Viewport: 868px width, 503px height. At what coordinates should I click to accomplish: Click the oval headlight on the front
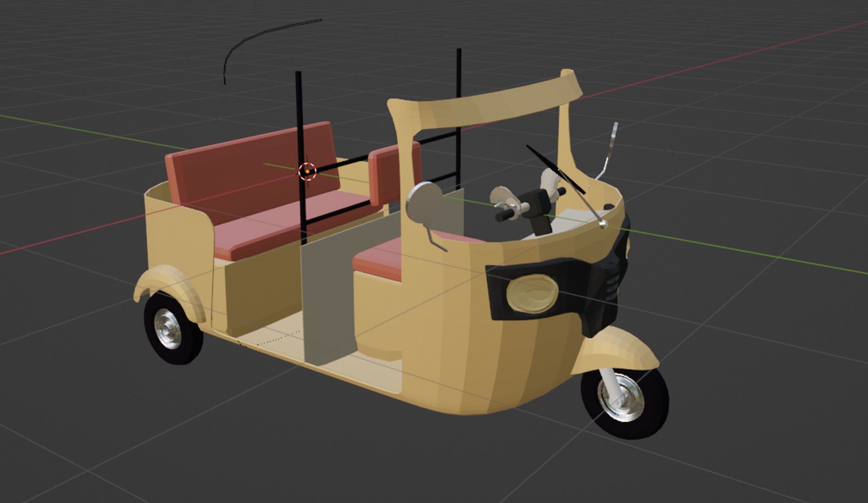pos(532,293)
